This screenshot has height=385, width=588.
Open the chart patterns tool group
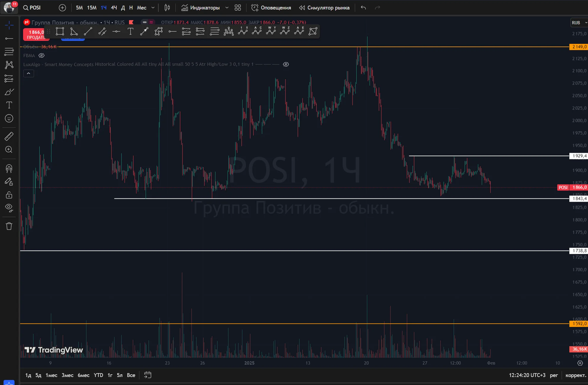pyautogui.click(x=9, y=65)
